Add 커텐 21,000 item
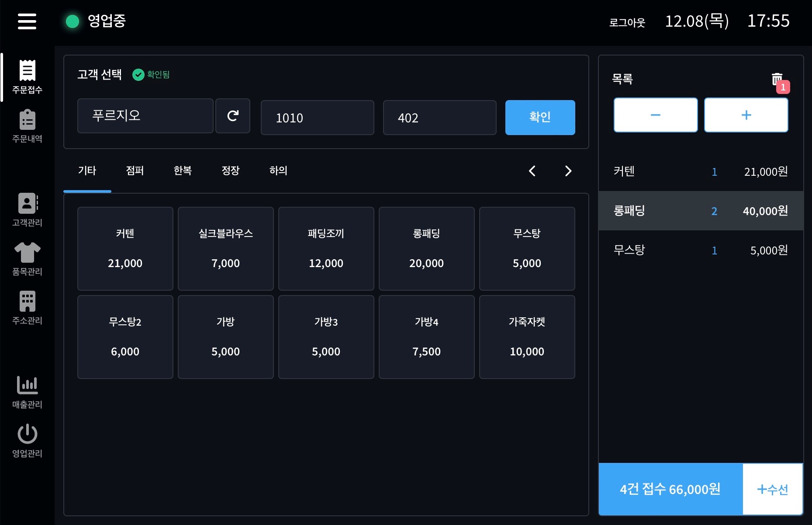The width and height of the screenshot is (812, 525). coord(125,249)
